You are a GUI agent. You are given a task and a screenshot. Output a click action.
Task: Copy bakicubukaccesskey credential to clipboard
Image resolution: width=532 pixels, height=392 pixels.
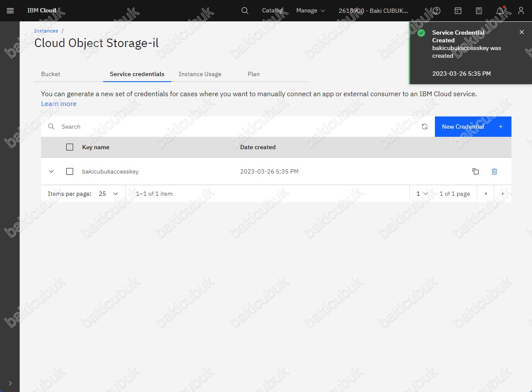click(x=476, y=171)
